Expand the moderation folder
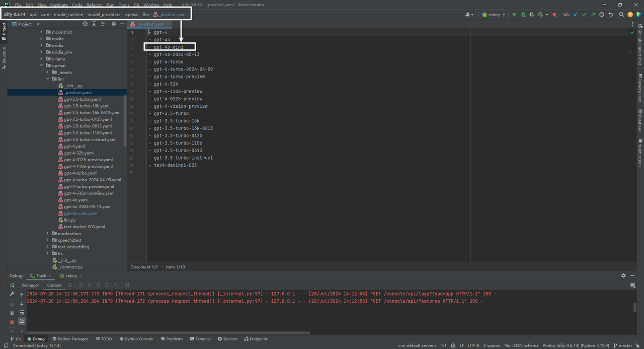The height and width of the screenshot is (349, 644). pos(48,234)
